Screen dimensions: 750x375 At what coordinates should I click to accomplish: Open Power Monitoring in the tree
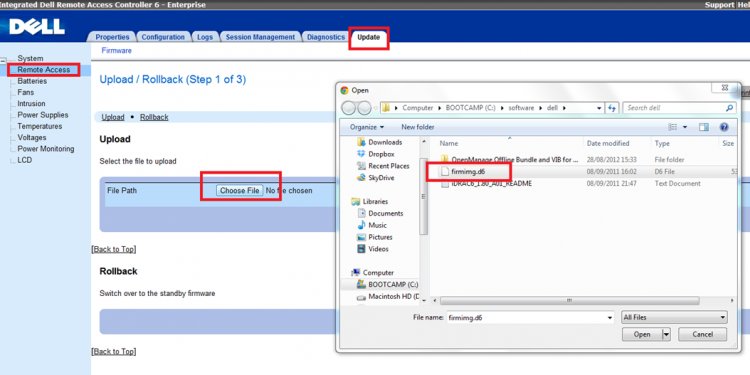click(x=46, y=149)
